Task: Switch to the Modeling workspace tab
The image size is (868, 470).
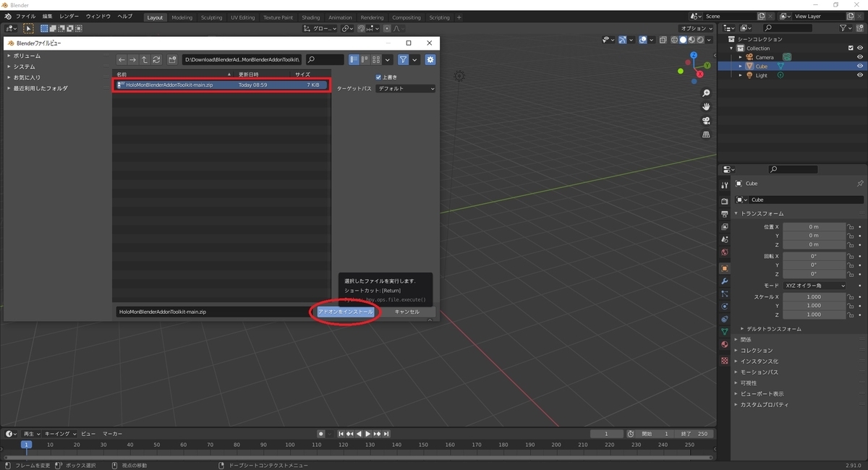Action: click(182, 17)
